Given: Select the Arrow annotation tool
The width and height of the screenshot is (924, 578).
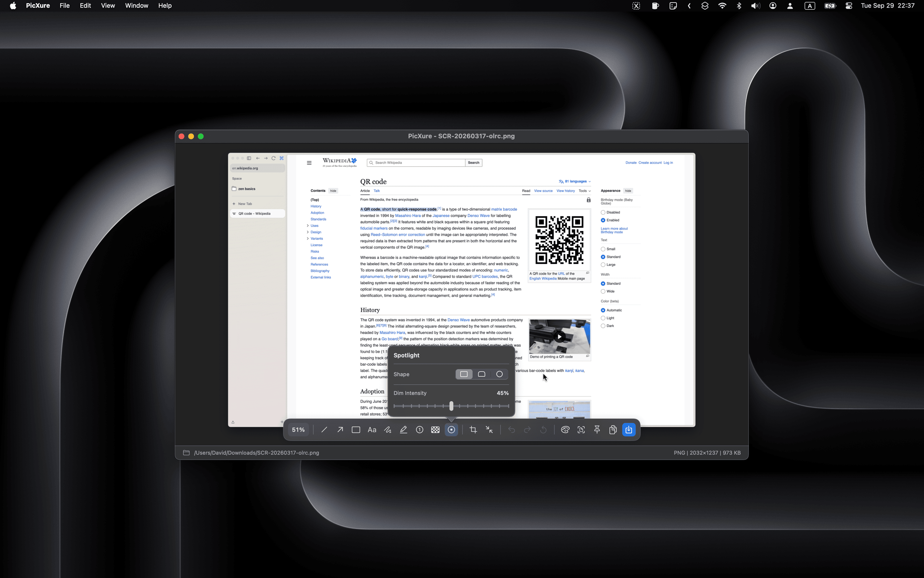Looking at the screenshot, I should 340,430.
